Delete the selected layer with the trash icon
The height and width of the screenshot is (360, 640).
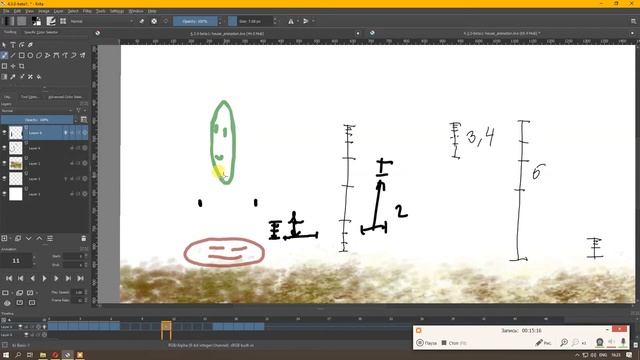pos(83,238)
